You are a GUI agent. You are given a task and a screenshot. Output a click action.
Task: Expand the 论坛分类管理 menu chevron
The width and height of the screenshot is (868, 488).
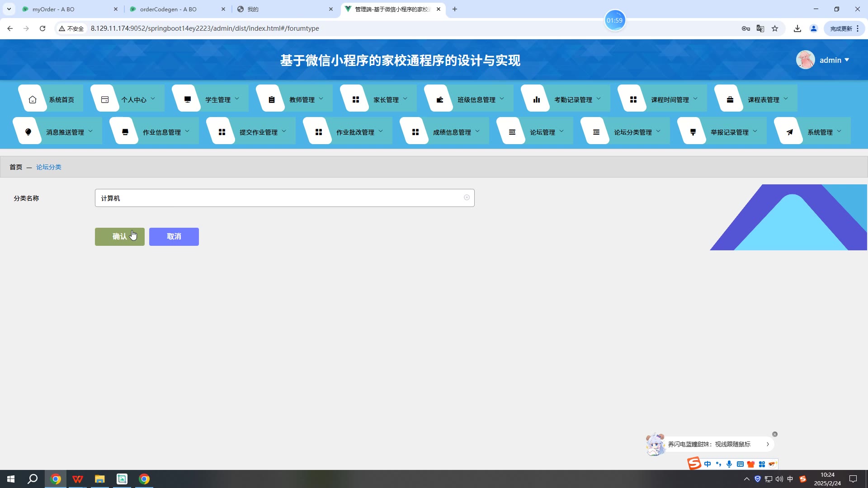coord(658,131)
